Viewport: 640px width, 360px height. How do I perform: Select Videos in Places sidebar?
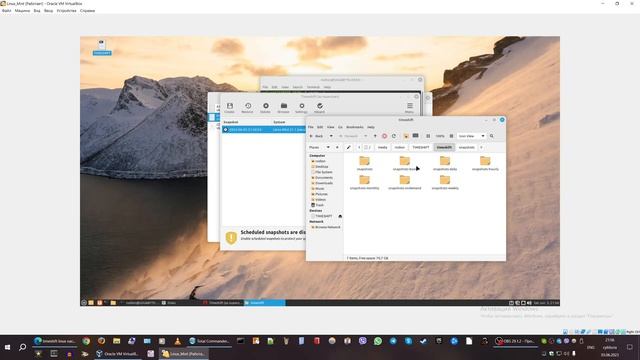(x=320, y=200)
